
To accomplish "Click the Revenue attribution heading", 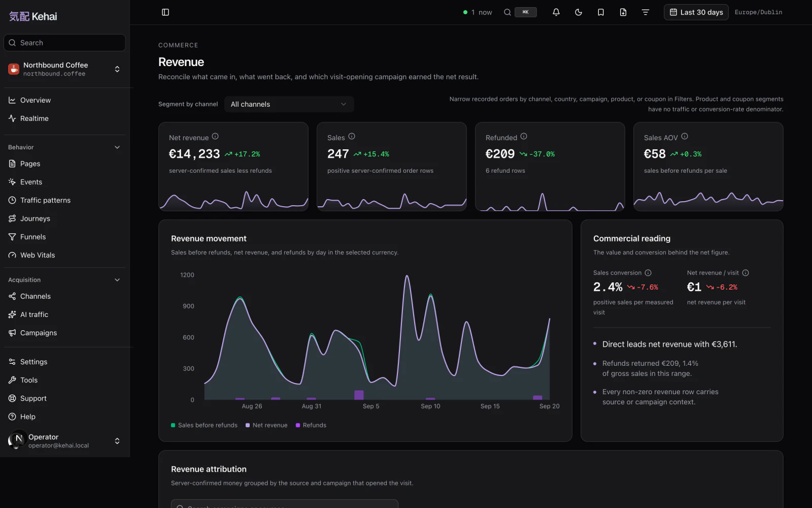I will pyautogui.click(x=209, y=469).
